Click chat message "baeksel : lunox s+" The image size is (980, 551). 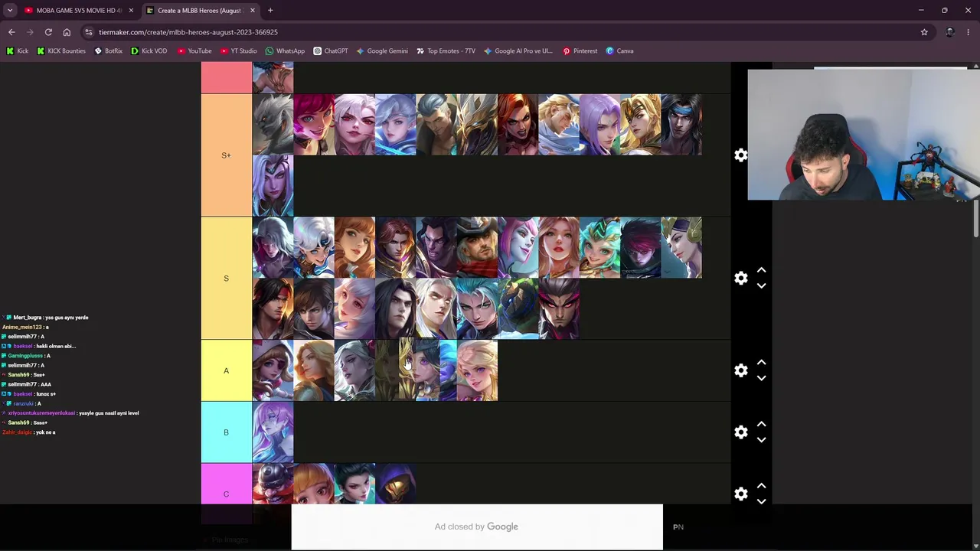(29, 394)
